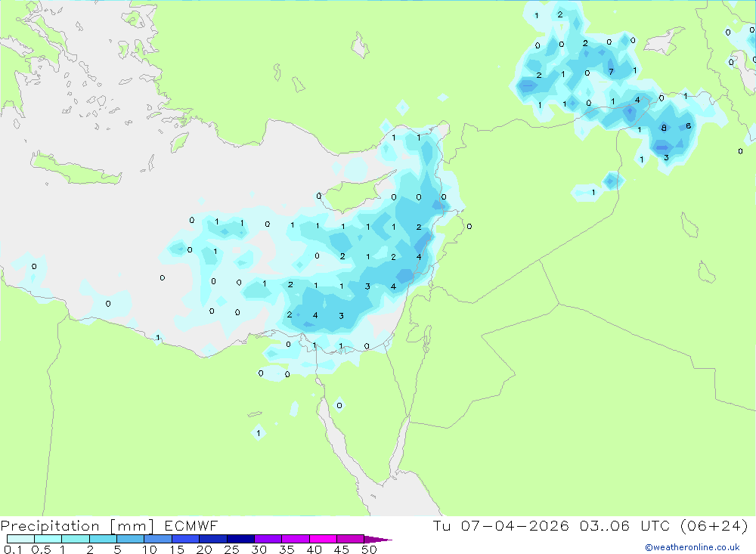This screenshot has width=756, height=554.
Task: Click the 'ECMWF' model label
Action: click(x=191, y=526)
